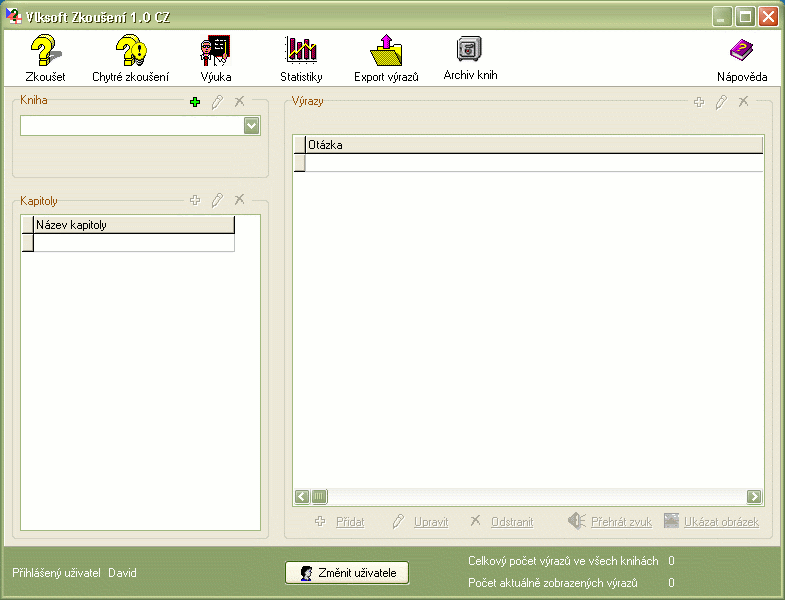Add a new book with green plus
Screen dimensions: 785x600
(x=195, y=102)
